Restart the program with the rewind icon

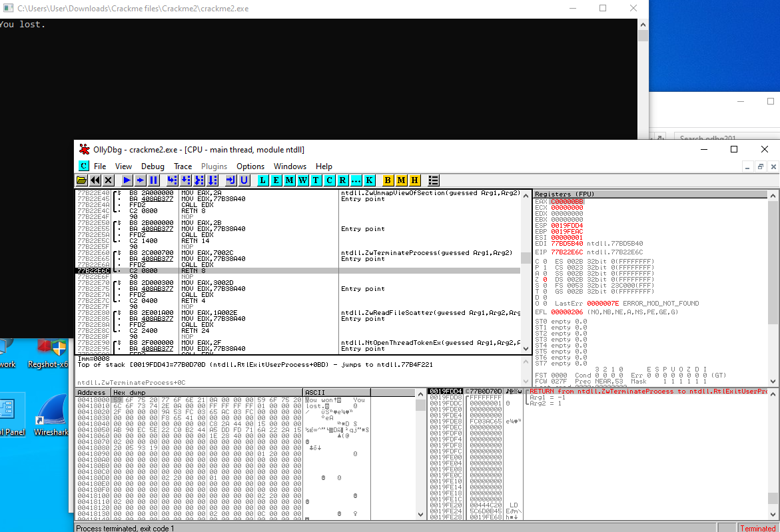pos(95,180)
